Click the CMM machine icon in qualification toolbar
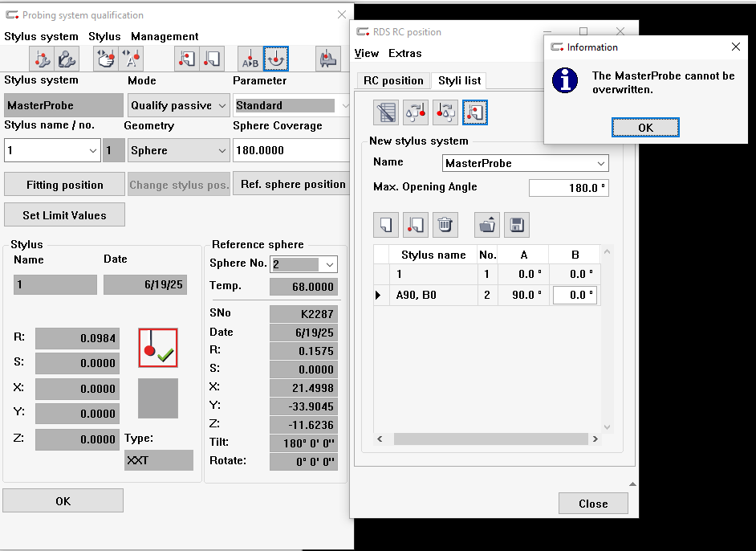756x551 pixels. click(x=328, y=59)
